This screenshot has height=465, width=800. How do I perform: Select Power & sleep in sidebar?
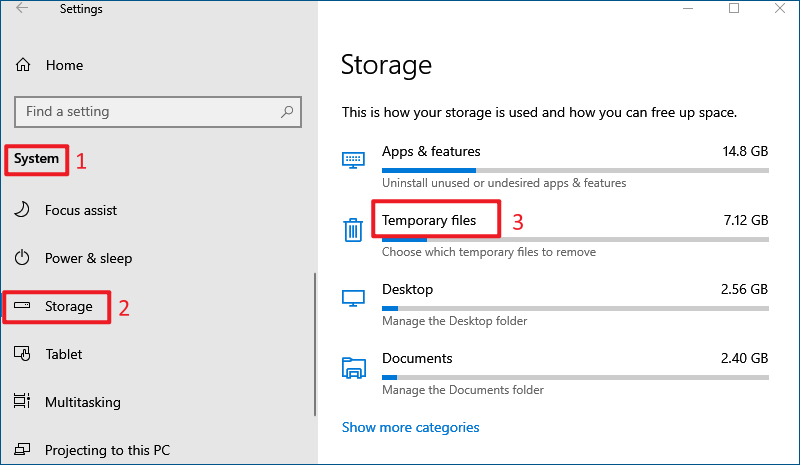88,258
